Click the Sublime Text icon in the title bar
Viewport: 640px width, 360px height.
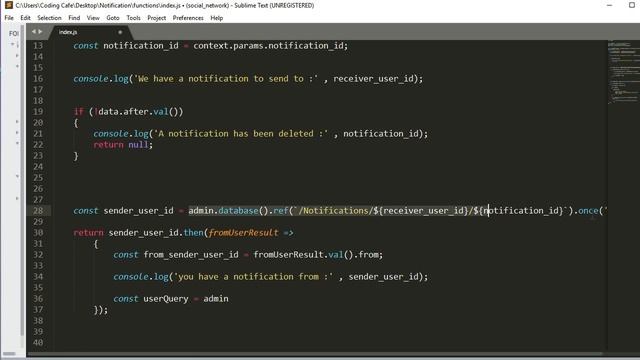point(9,5)
